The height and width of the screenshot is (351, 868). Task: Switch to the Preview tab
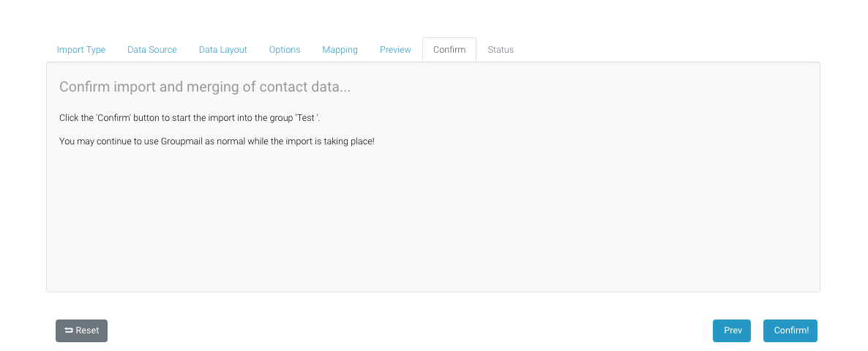pyautogui.click(x=395, y=50)
